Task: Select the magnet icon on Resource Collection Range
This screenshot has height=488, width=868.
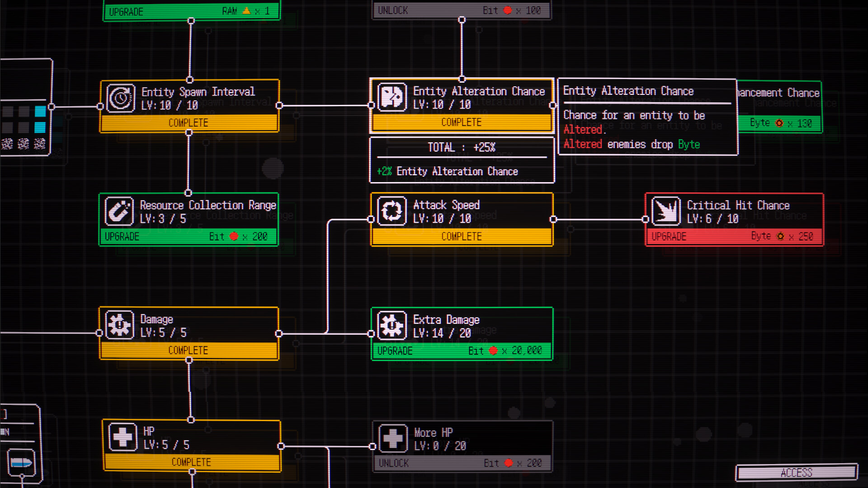Action: 119,211
